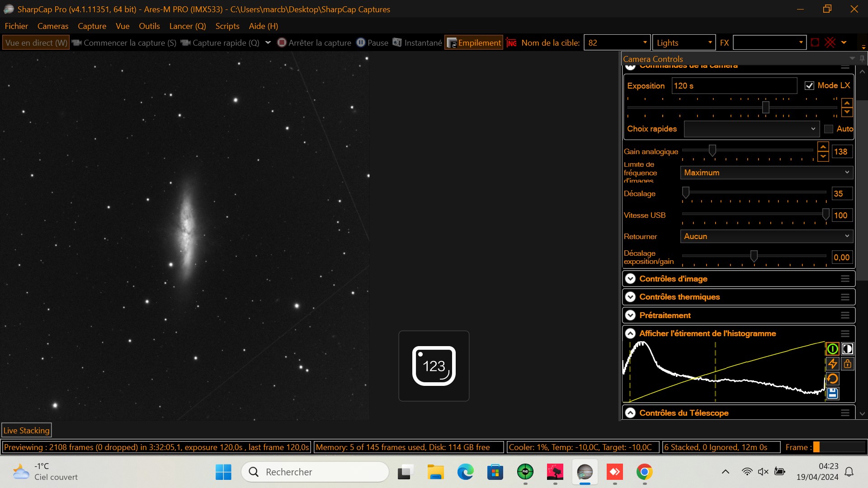Select the Nom de la cible field

(615, 42)
